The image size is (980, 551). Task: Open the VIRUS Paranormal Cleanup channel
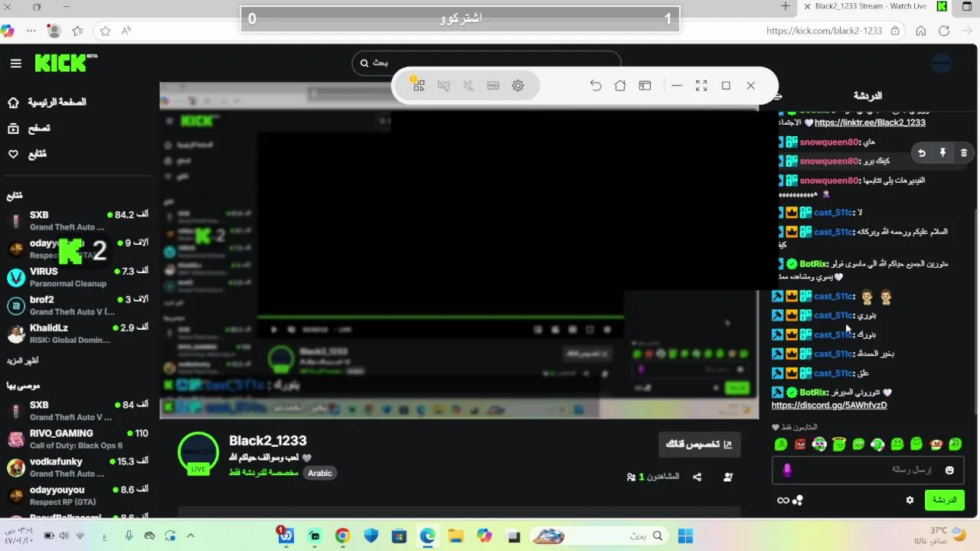coord(77,277)
